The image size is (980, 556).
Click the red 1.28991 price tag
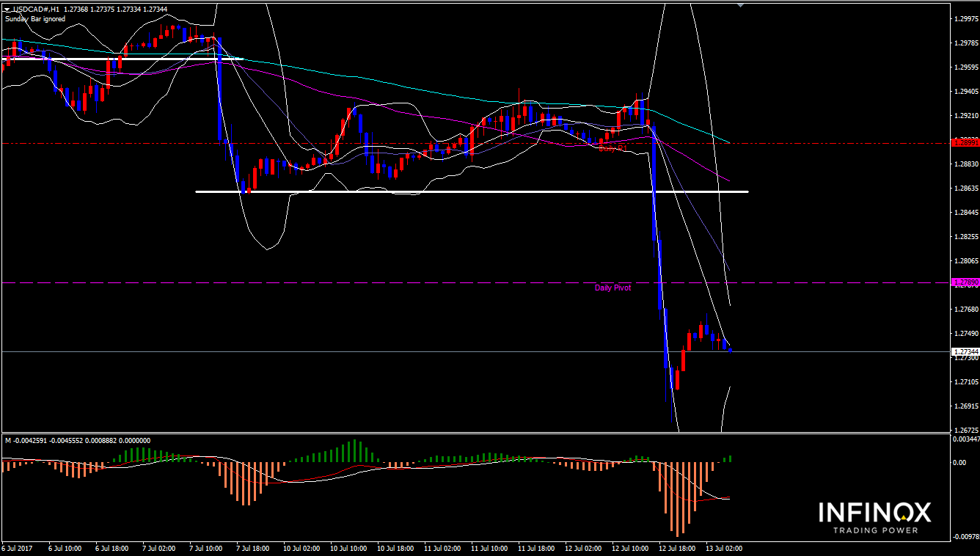[x=965, y=142]
